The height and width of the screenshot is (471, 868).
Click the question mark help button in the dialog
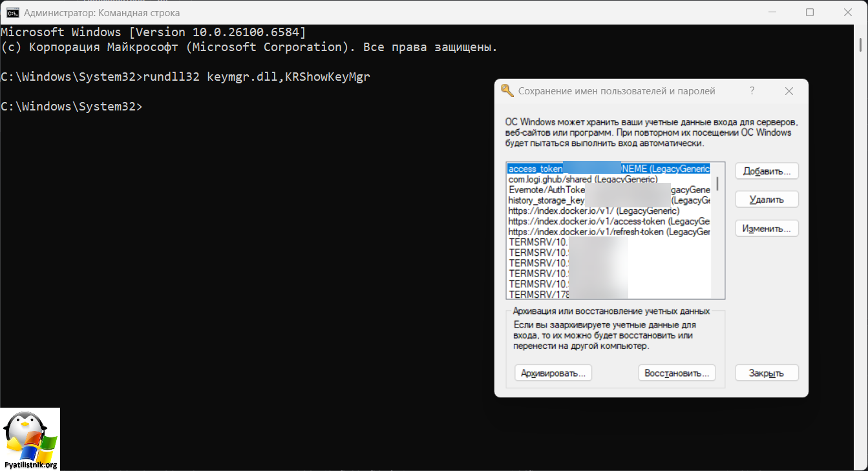(752, 91)
